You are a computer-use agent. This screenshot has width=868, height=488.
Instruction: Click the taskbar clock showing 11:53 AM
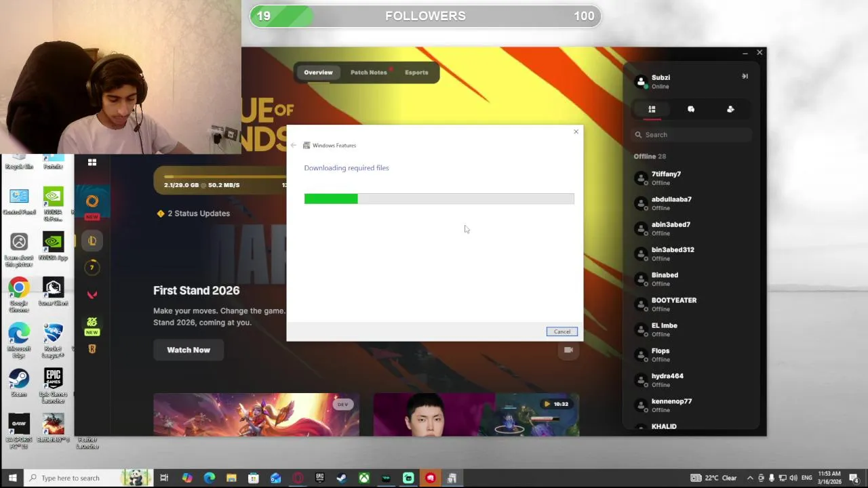click(x=830, y=478)
